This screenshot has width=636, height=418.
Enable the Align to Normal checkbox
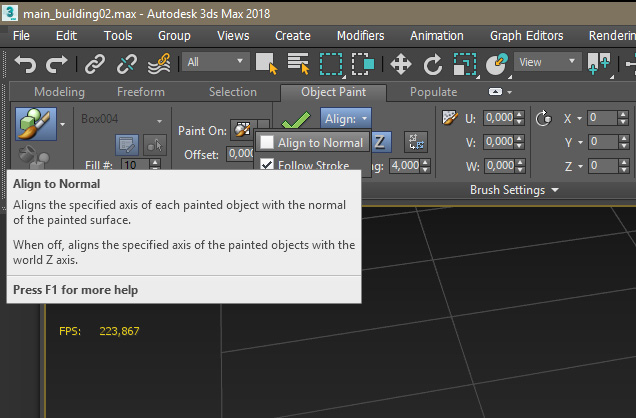[267, 142]
